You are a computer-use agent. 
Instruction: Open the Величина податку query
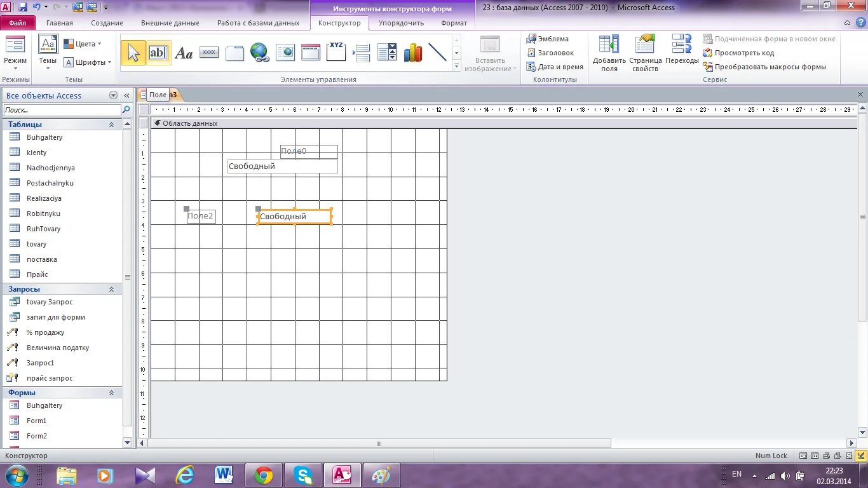pos(58,348)
